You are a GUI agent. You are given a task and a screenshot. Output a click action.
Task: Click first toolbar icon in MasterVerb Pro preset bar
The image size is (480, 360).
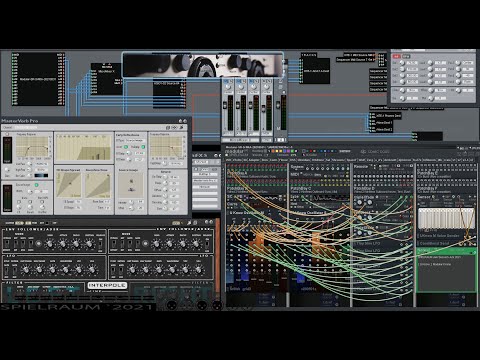click(x=168, y=127)
